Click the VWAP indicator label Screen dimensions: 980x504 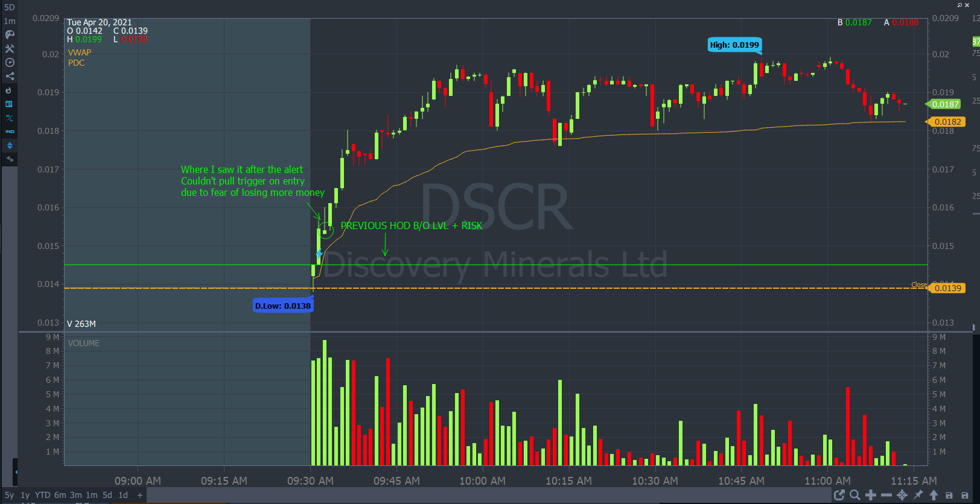[80, 52]
